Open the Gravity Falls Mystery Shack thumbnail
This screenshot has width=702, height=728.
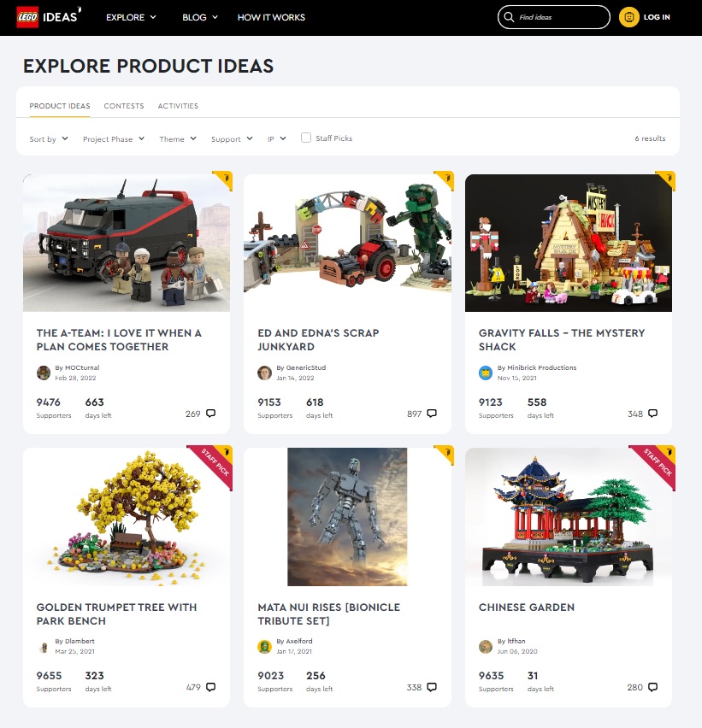[569, 243]
